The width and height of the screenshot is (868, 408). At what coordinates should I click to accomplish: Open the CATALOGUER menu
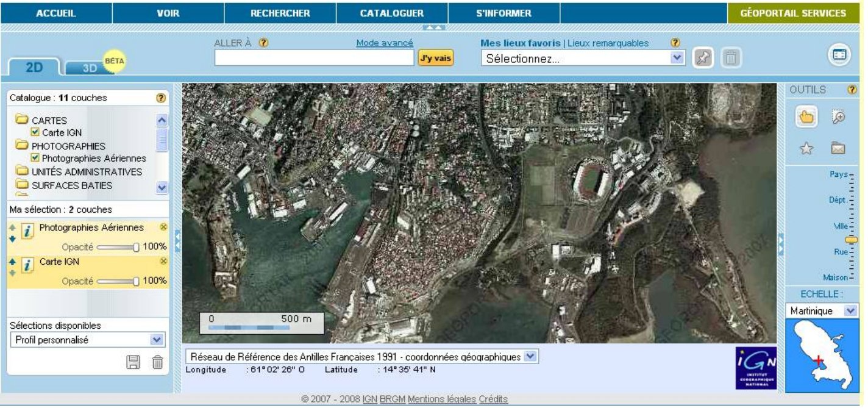coord(392,13)
